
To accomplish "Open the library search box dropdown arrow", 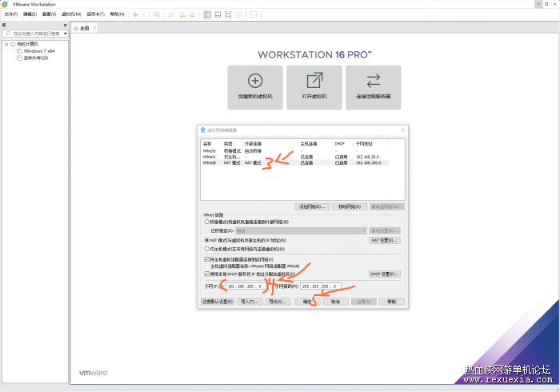I will (66, 34).
